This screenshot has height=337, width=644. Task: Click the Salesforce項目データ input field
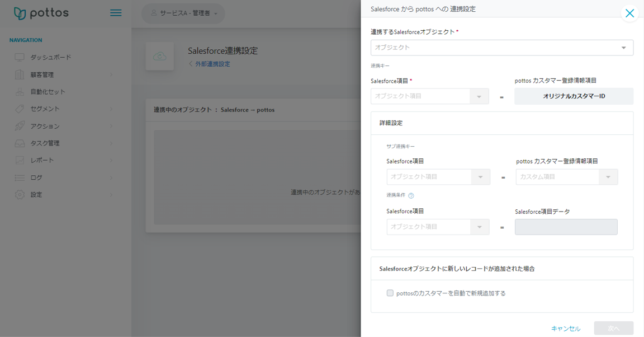(566, 227)
